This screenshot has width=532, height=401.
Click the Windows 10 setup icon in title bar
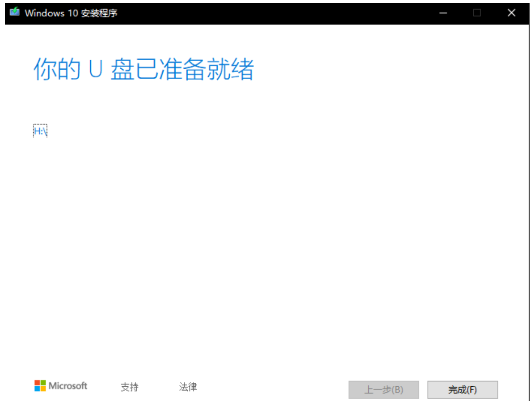(14, 12)
